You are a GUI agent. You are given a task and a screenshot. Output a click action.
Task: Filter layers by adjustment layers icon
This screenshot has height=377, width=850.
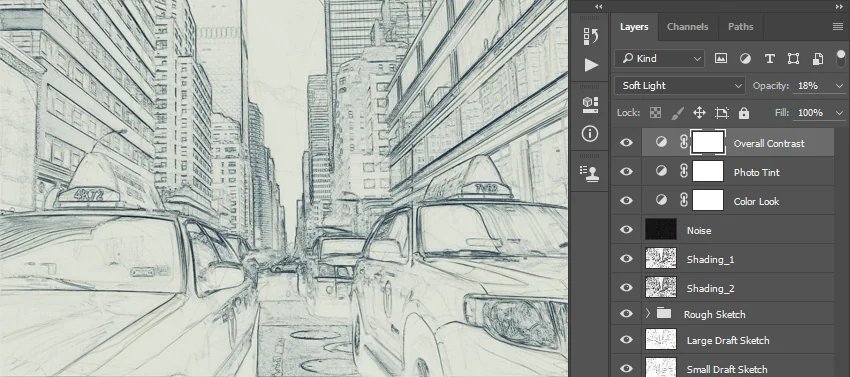click(745, 59)
